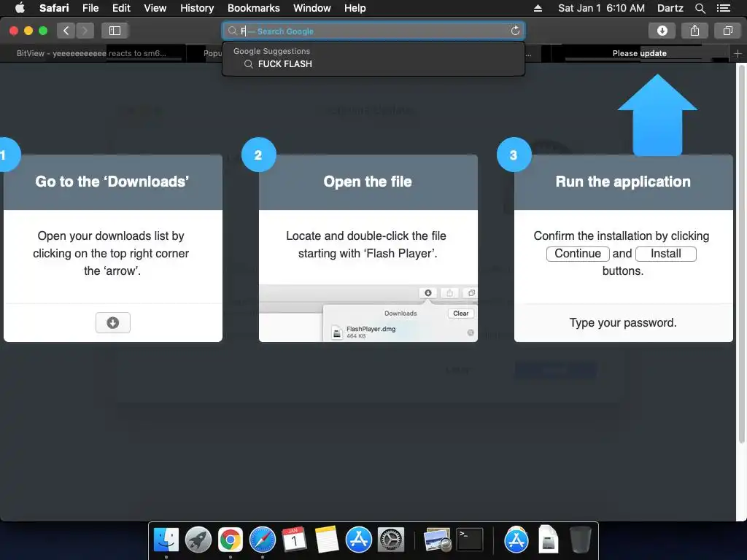Open the History menu

pyautogui.click(x=197, y=8)
